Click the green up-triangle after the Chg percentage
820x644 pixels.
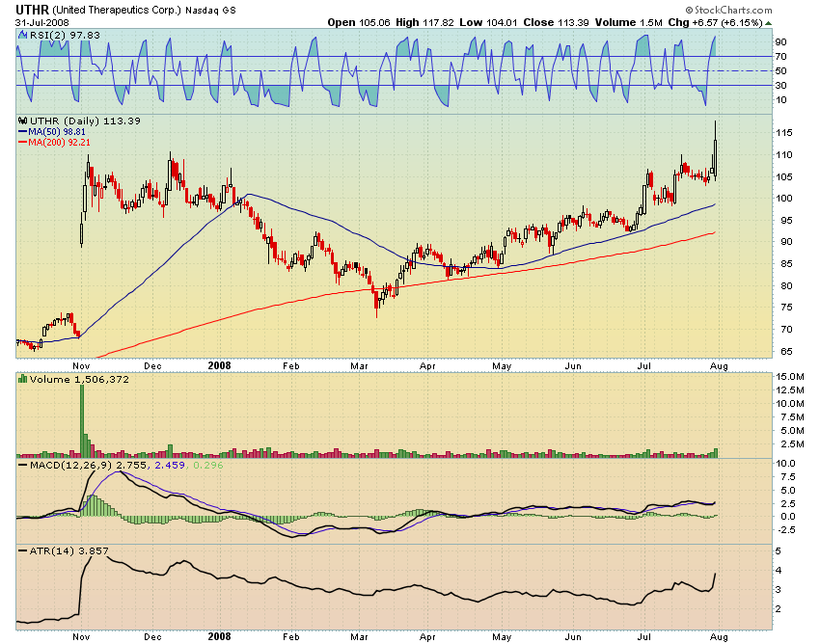tap(768, 23)
